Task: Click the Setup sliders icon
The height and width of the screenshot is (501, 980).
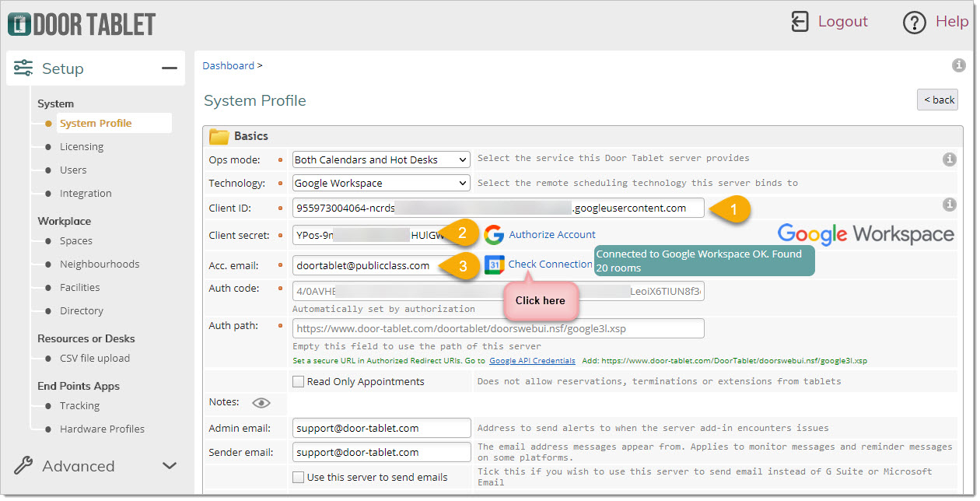Action: [23, 68]
